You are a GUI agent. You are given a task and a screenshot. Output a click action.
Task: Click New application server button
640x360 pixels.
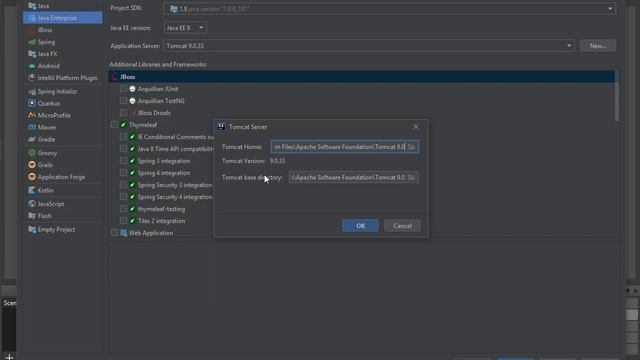click(x=598, y=46)
